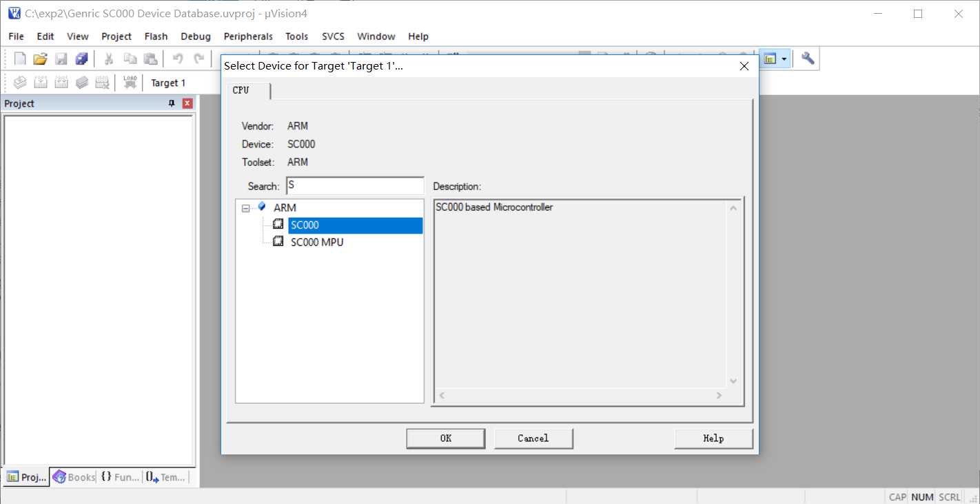980x504 pixels.
Task: Pin the Project panel with the pushpin icon
Action: (172, 103)
